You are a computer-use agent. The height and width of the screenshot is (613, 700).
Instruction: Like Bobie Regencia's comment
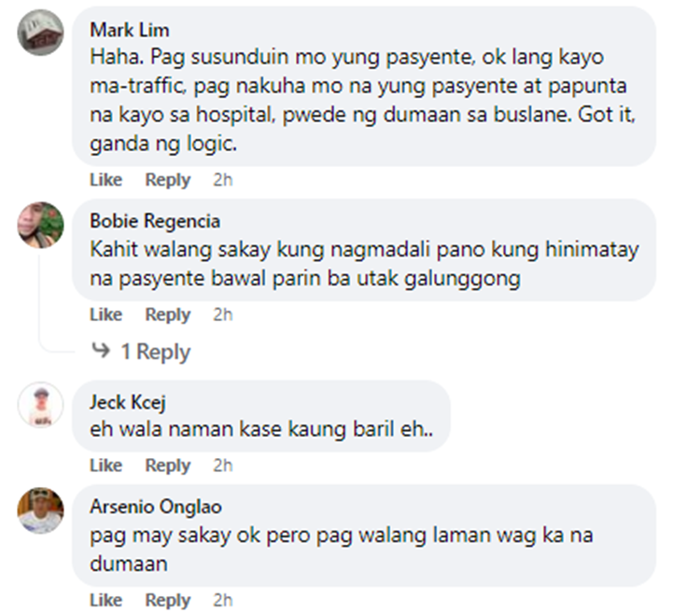pos(105,314)
